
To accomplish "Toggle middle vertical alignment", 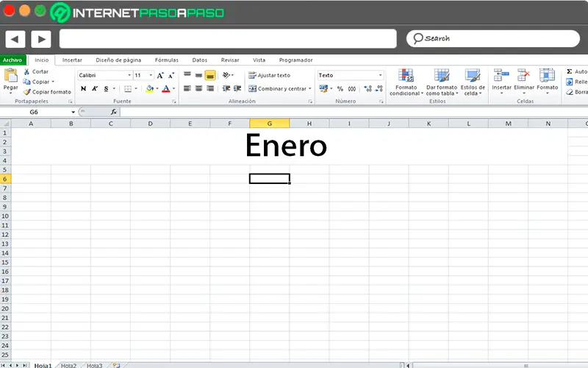I will [198, 75].
